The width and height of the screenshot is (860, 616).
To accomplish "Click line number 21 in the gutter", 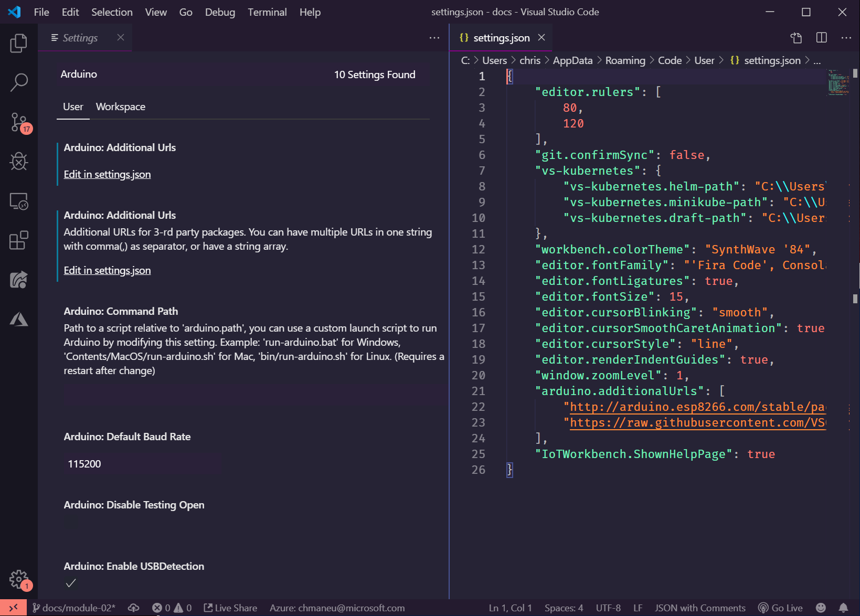I will pyautogui.click(x=478, y=391).
